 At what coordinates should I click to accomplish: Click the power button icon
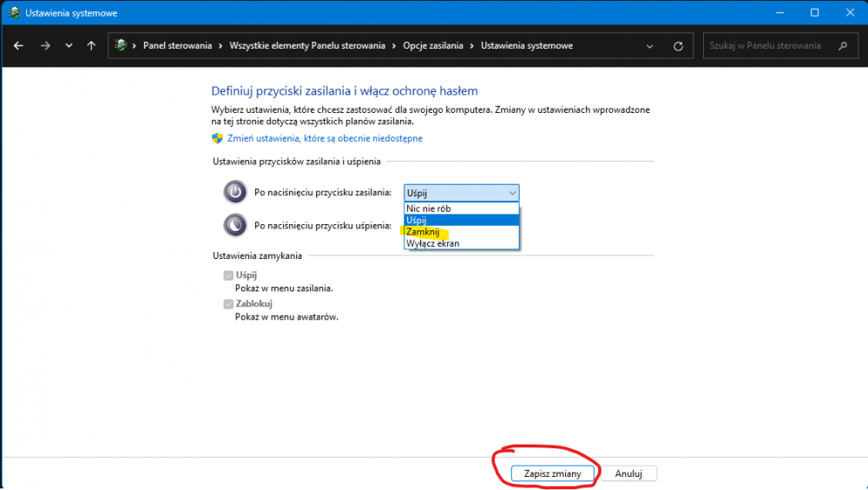[x=234, y=192]
